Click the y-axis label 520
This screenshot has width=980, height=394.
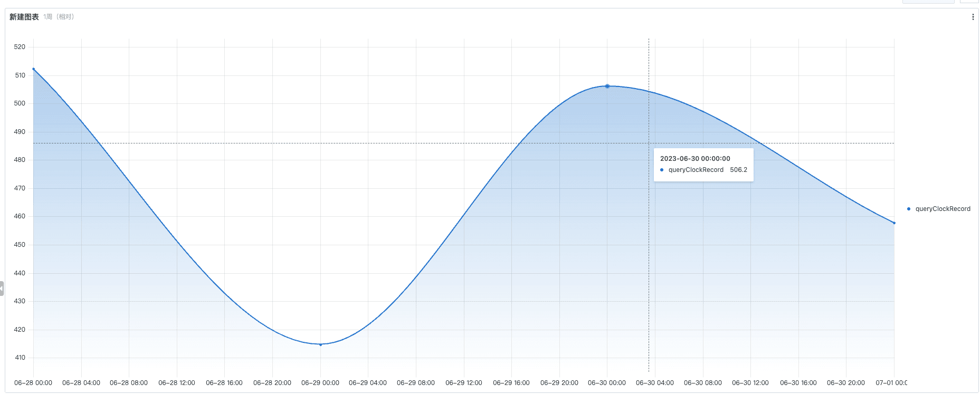[20, 47]
